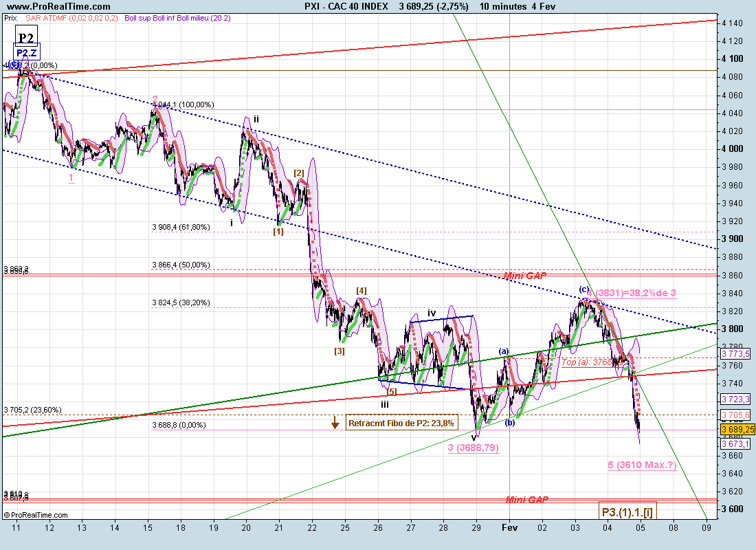Click the black 'ii' wave label
This screenshot has width=756, height=550.
click(x=256, y=119)
